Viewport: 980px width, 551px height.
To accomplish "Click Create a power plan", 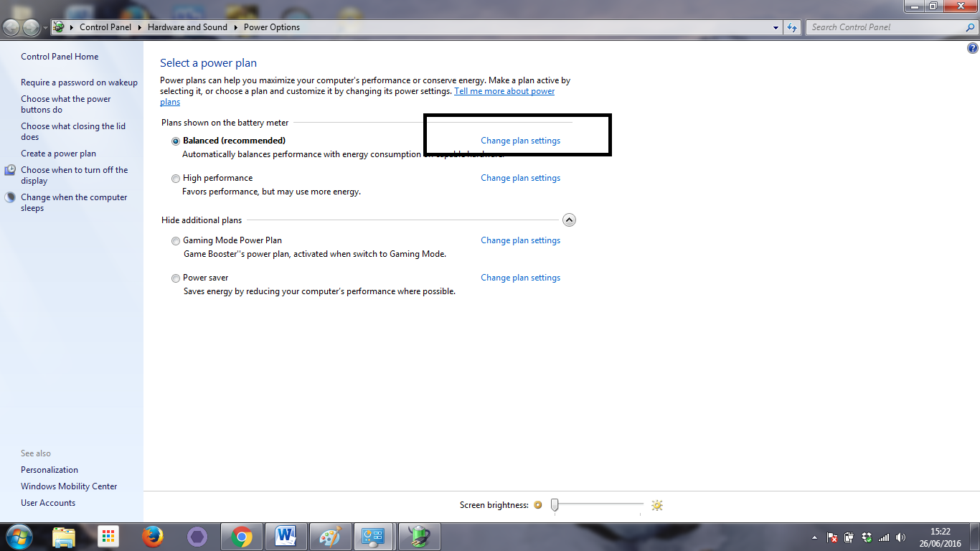I will click(58, 154).
